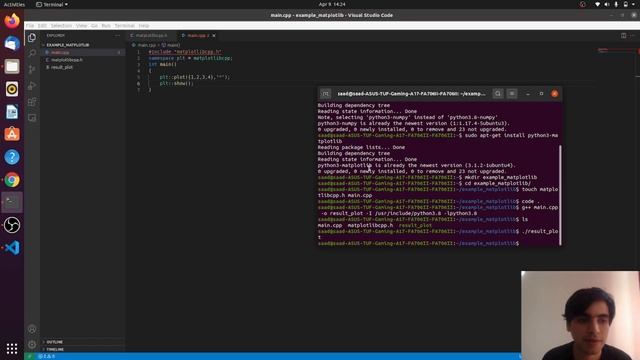Open Ubuntu Software from the dock
640x360 pixels.
tap(12, 134)
